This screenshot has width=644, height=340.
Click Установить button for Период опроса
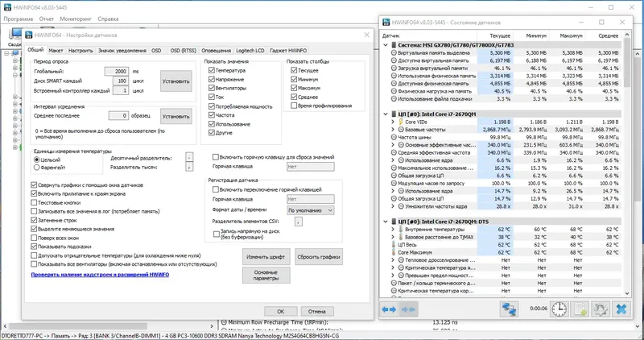pyautogui.click(x=175, y=81)
